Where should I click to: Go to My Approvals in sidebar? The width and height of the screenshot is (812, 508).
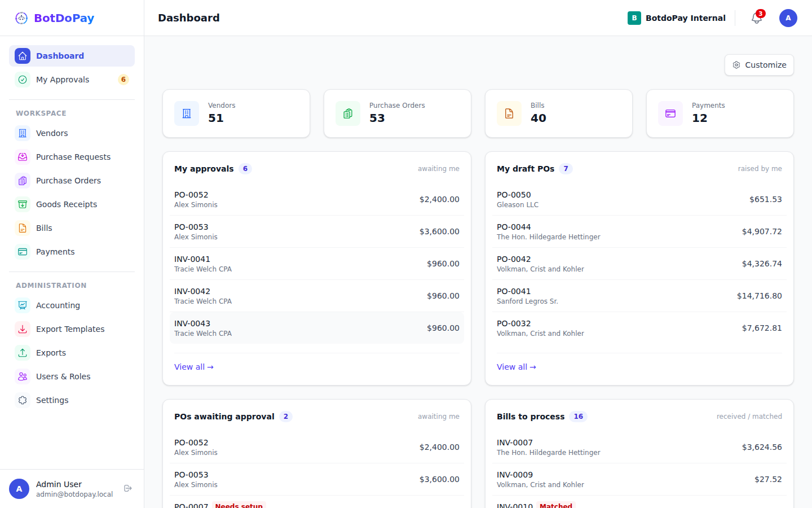(x=72, y=80)
